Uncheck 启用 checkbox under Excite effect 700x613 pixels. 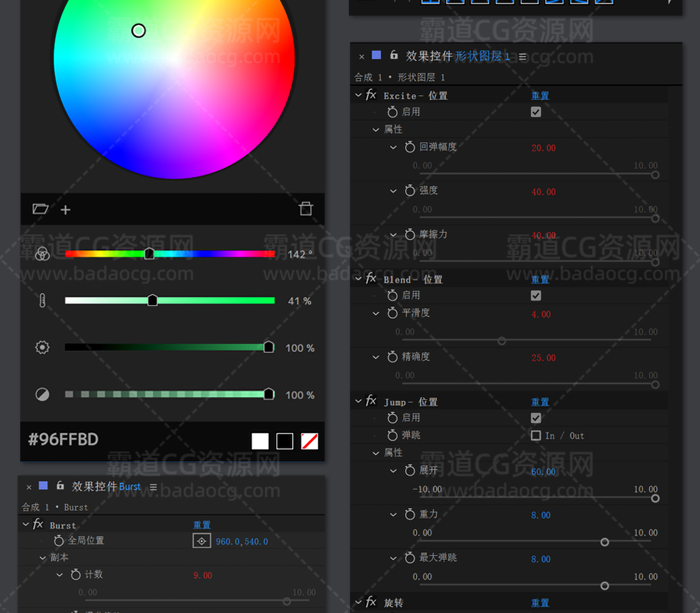coord(536,112)
